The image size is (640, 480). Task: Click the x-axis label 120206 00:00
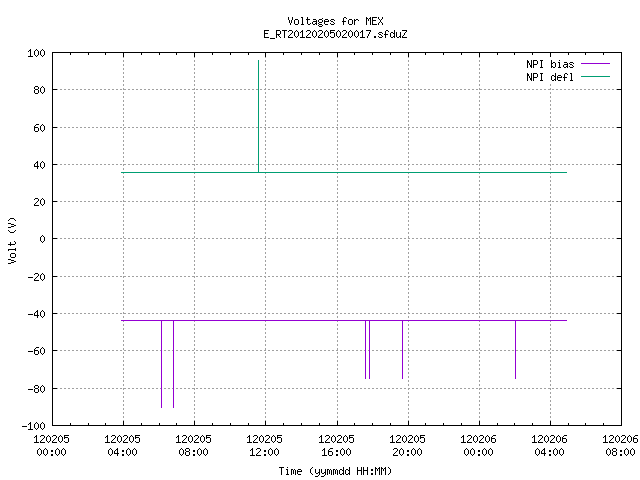point(478,445)
